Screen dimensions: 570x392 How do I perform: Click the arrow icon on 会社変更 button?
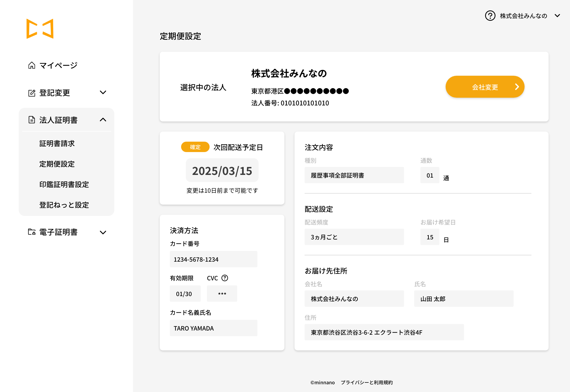pyautogui.click(x=517, y=87)
